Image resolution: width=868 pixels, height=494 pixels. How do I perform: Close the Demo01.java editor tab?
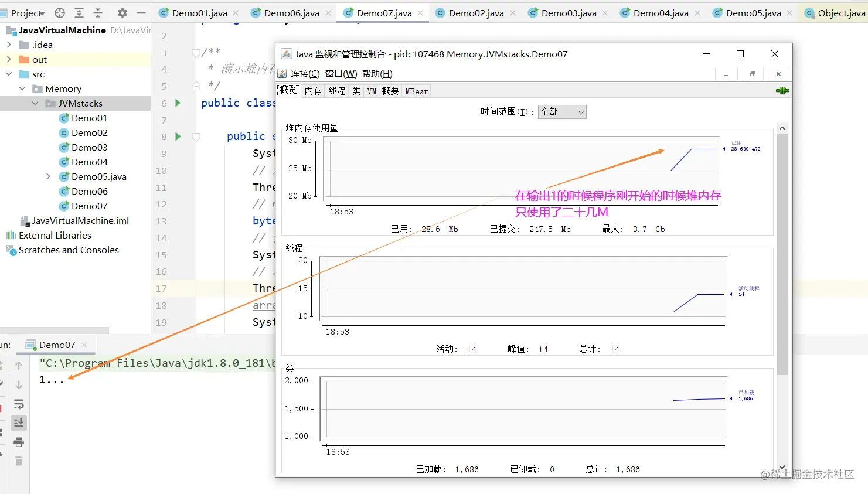click(x=236, y=13)
